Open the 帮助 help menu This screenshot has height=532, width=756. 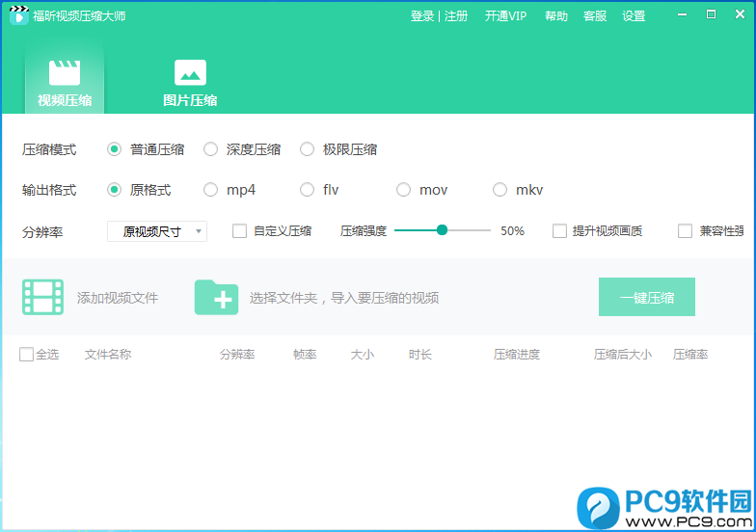556,16
